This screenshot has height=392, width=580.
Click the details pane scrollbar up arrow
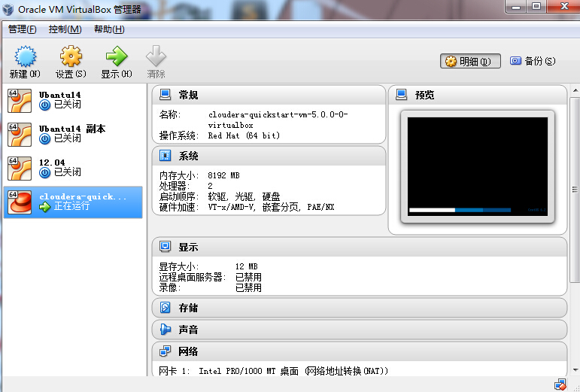point(575,90)
